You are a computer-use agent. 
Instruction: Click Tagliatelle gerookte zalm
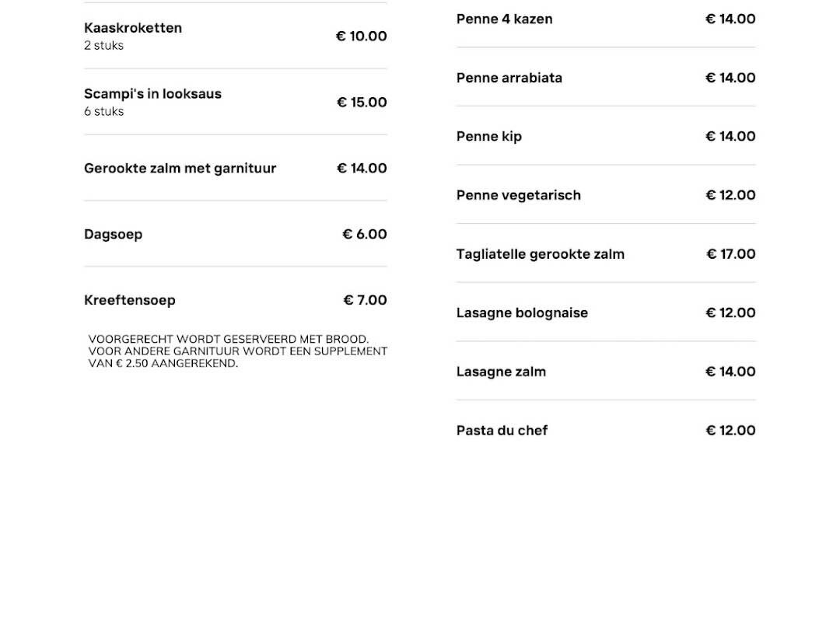pyautogui.click(x=540, y=254)
